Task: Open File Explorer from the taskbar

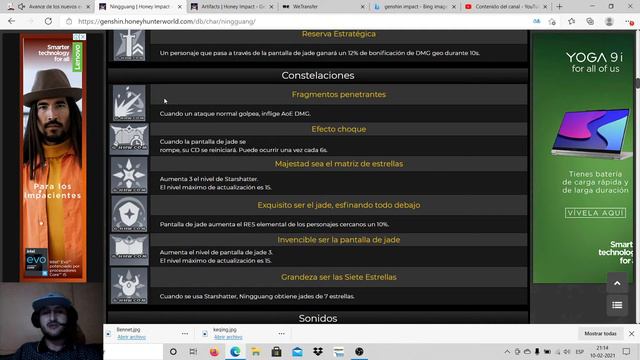Action: coord(256,351)
